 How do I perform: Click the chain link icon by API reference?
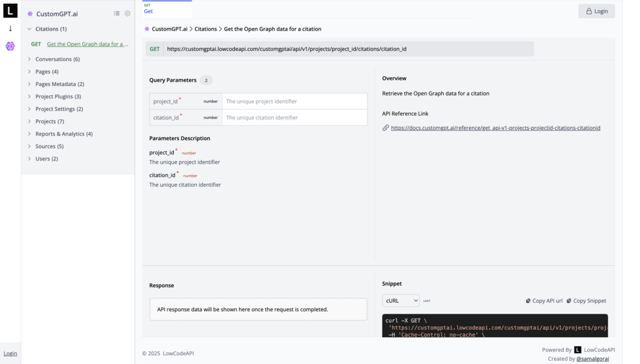pyautogui.click(x=385, y=128)
